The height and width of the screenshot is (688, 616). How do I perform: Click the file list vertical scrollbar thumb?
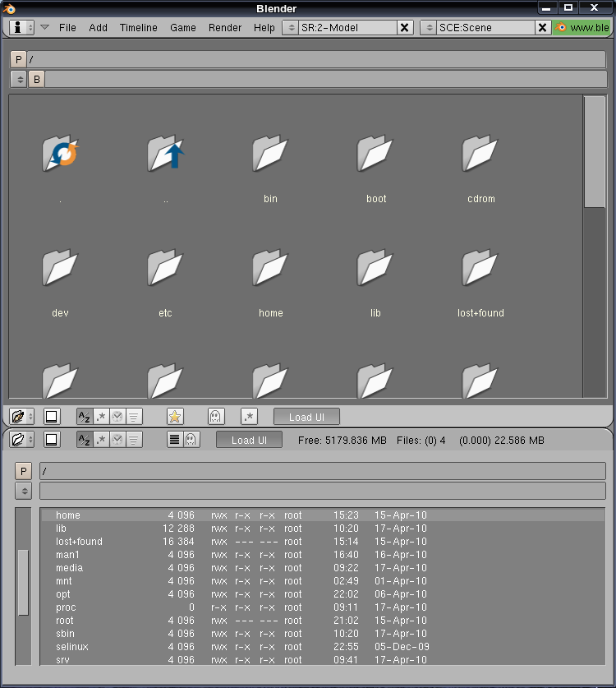pos(23,582)
